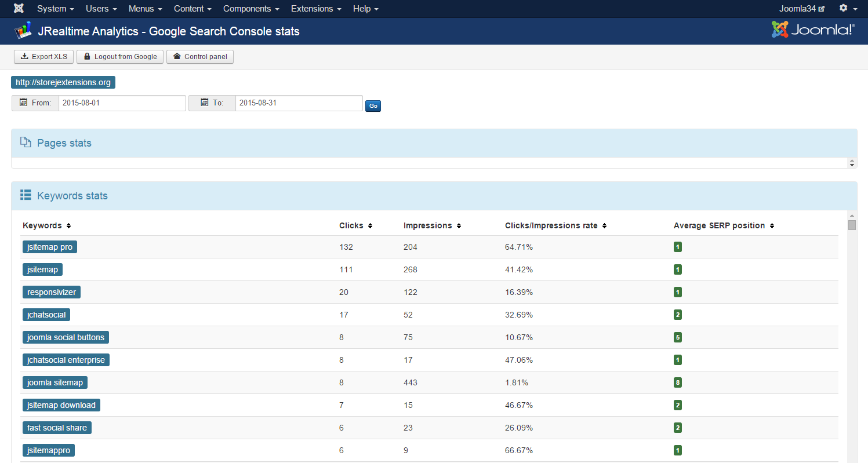The height and width of the screenshot is (463, 868).
Task: Click the Export XLS button
Action: [x=44, y=57]
